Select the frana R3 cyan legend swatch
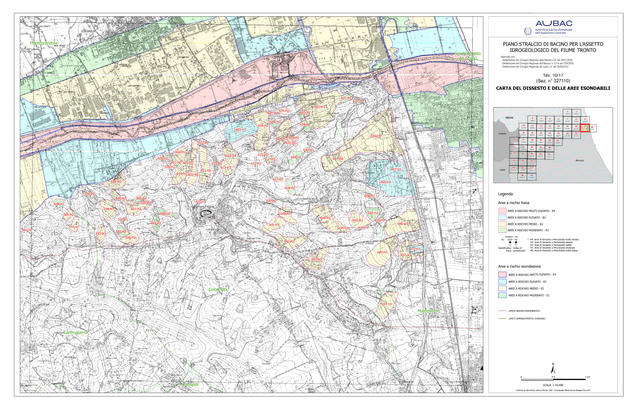 (x=502, y=218)
